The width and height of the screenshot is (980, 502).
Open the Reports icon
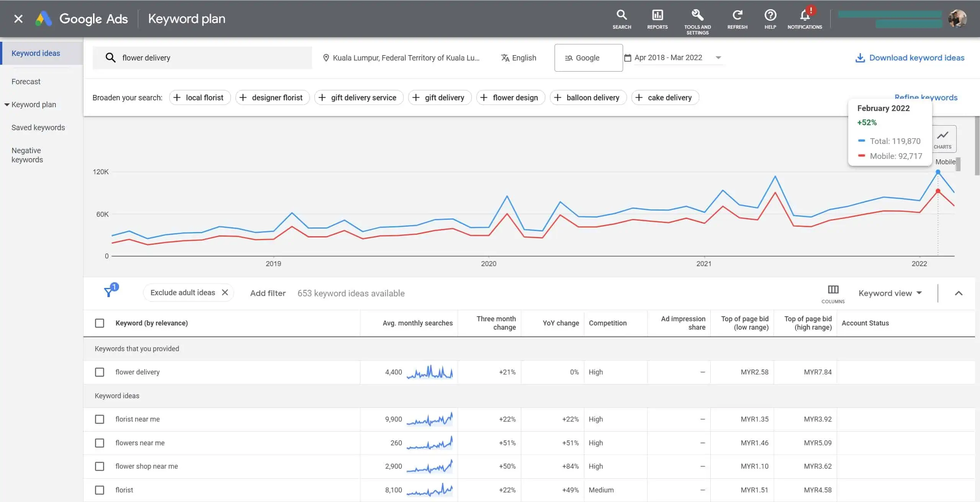coord(657,19)
